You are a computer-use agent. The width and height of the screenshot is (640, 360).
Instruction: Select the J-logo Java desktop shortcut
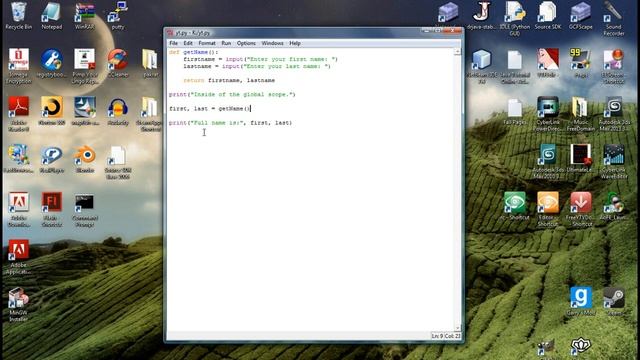click(x=482, y=16)
